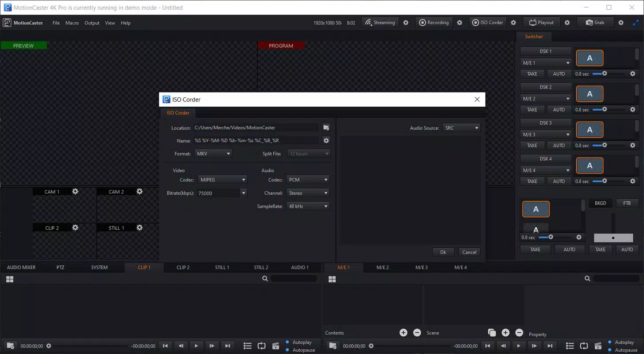The height and width of the screenshot is (354, 644).
Task: Open the Output menu
Action: pos(92,23)
